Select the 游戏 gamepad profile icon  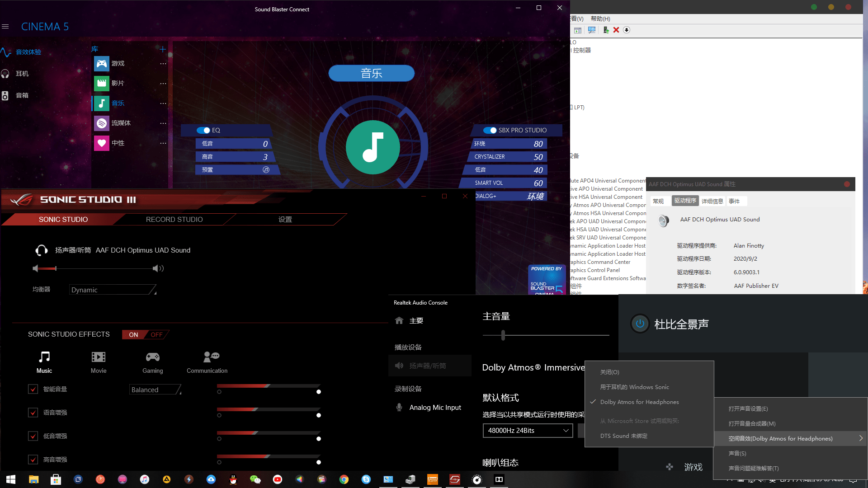(102, 64)
